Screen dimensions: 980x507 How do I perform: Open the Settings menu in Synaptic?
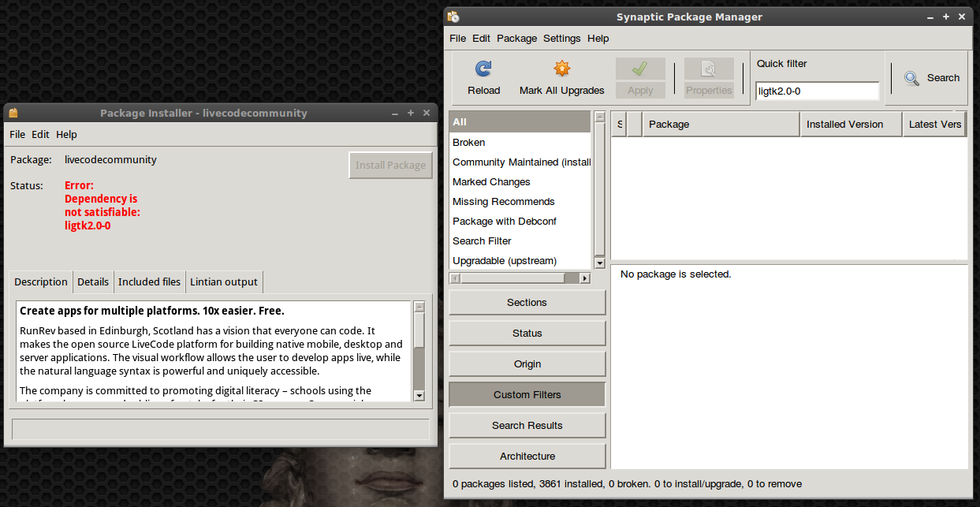561,38
